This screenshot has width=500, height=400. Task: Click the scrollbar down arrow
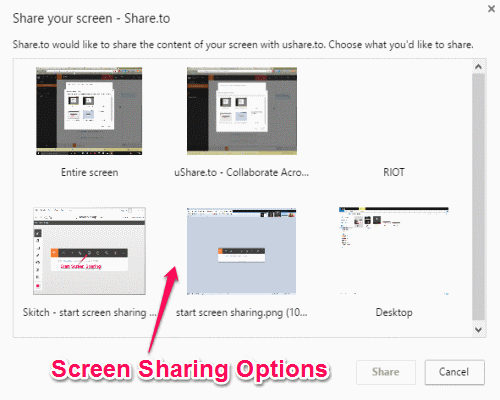(x=478, y=330)
